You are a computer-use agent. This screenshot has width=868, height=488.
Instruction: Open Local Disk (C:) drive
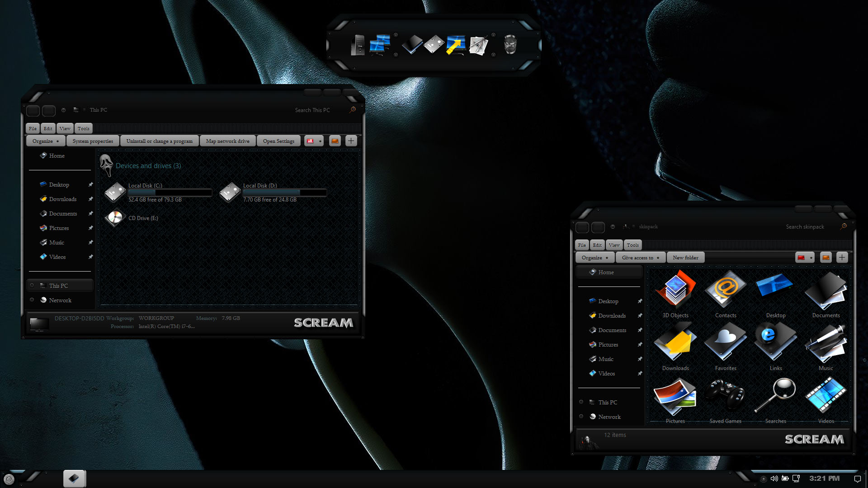tap(115, 192)
